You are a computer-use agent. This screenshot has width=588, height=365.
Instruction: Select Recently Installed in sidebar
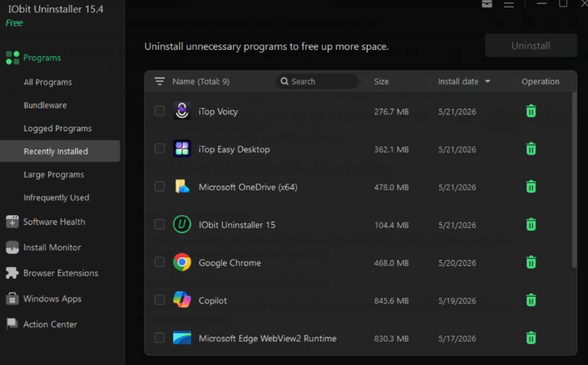[x=60, y=151]
